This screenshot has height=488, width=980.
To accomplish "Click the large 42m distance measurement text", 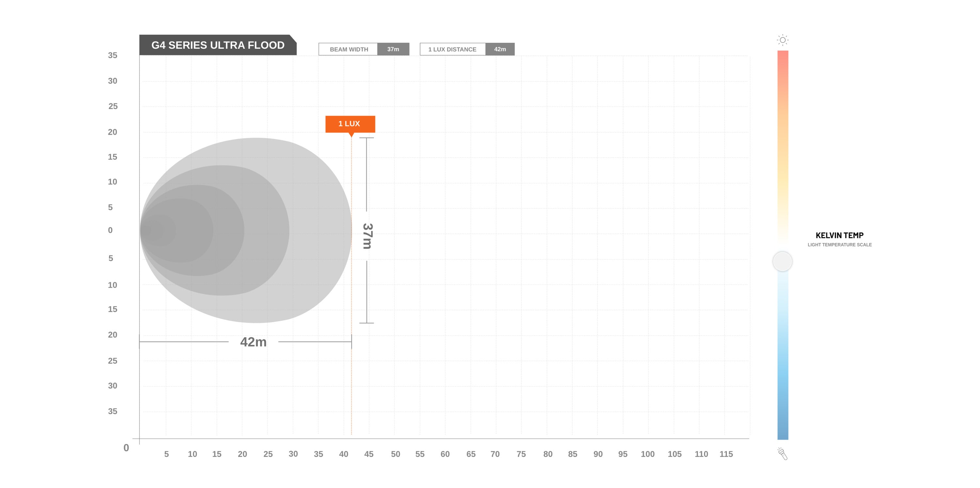I will click(253, 342).
